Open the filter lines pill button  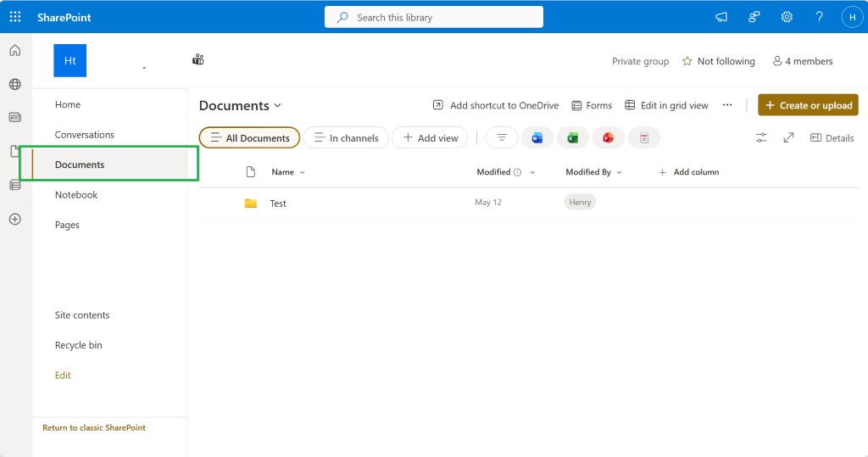(502, 137)
